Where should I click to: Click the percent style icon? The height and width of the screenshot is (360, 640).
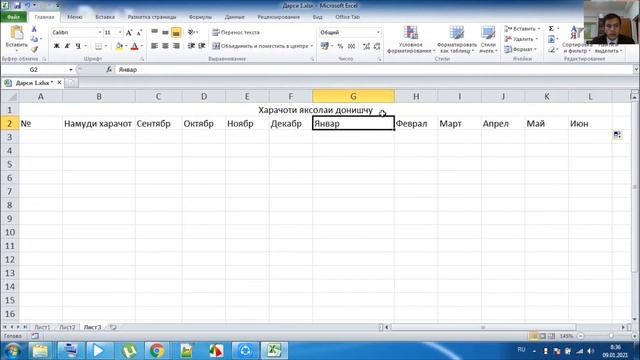[340, 46]
